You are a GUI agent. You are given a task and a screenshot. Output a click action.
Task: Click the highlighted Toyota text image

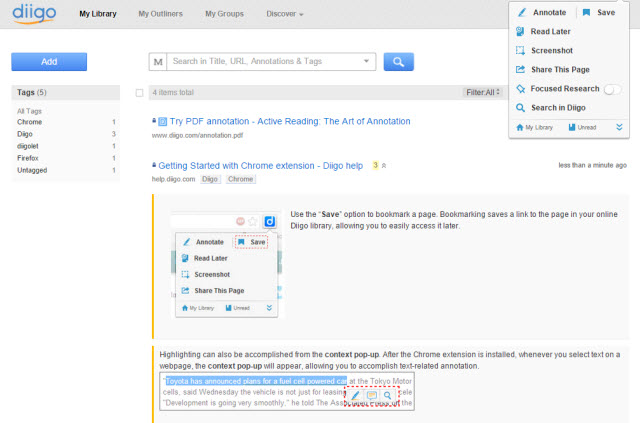(x=287, y=392)
